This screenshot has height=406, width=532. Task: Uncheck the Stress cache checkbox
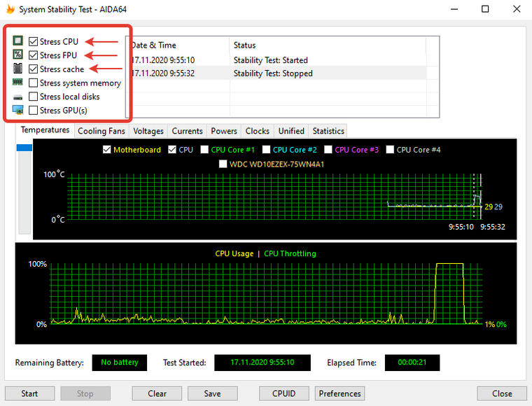coord(34,69)
